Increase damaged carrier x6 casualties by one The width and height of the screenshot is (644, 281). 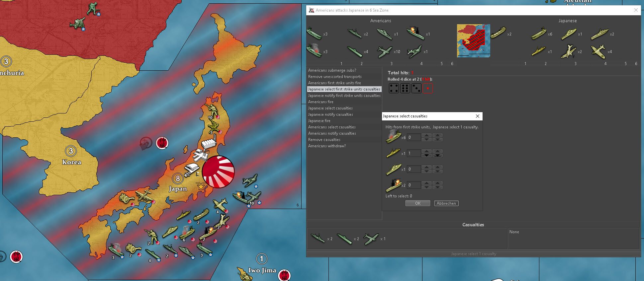(426, 135)
